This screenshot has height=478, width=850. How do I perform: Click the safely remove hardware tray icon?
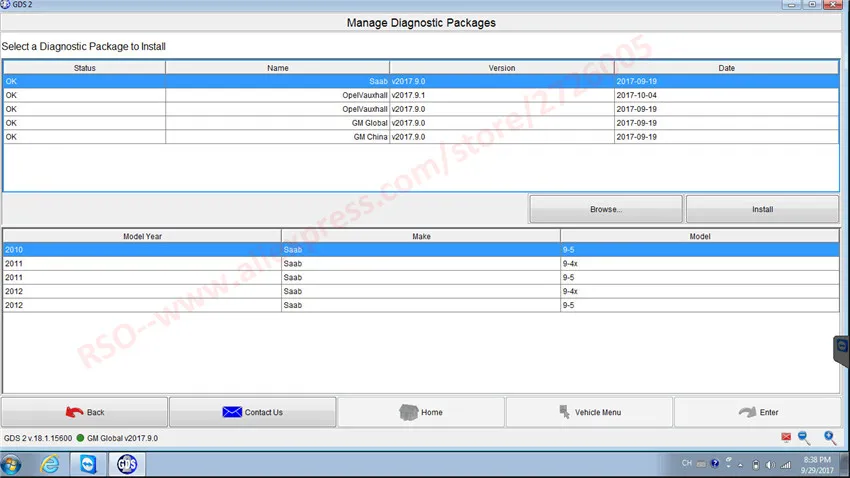(x=756, y=464)
